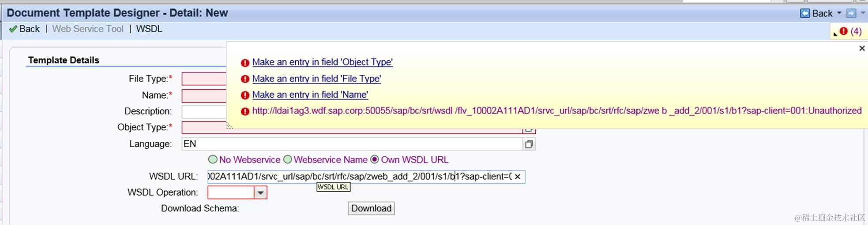Open link Make an entry in field 'Name'

coord(310,95)
